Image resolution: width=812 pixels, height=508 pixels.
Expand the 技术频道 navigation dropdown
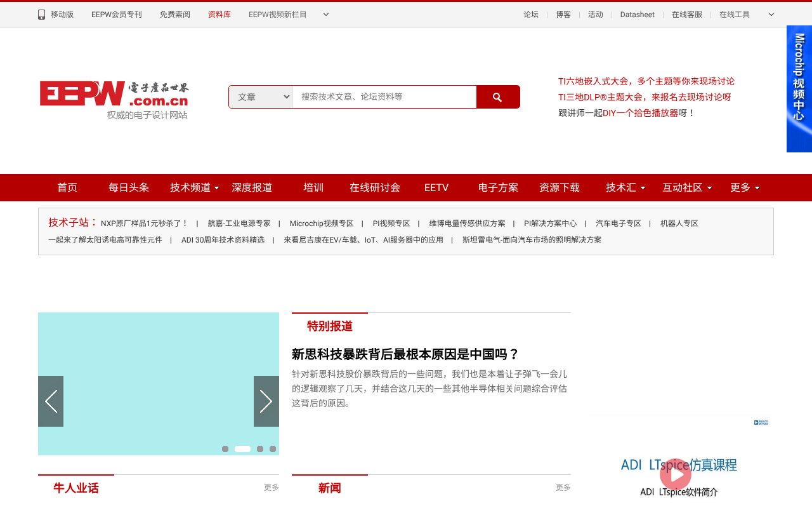194,187
